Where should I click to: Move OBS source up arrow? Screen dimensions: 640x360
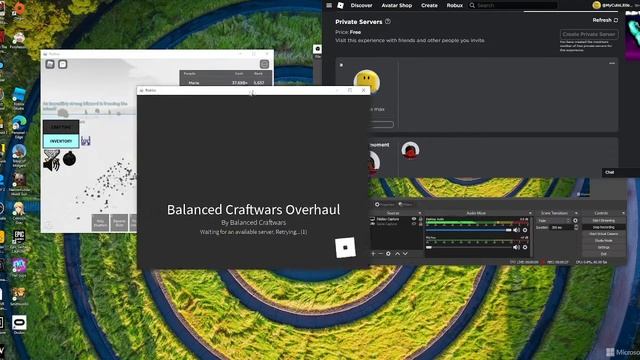(398, 253)
